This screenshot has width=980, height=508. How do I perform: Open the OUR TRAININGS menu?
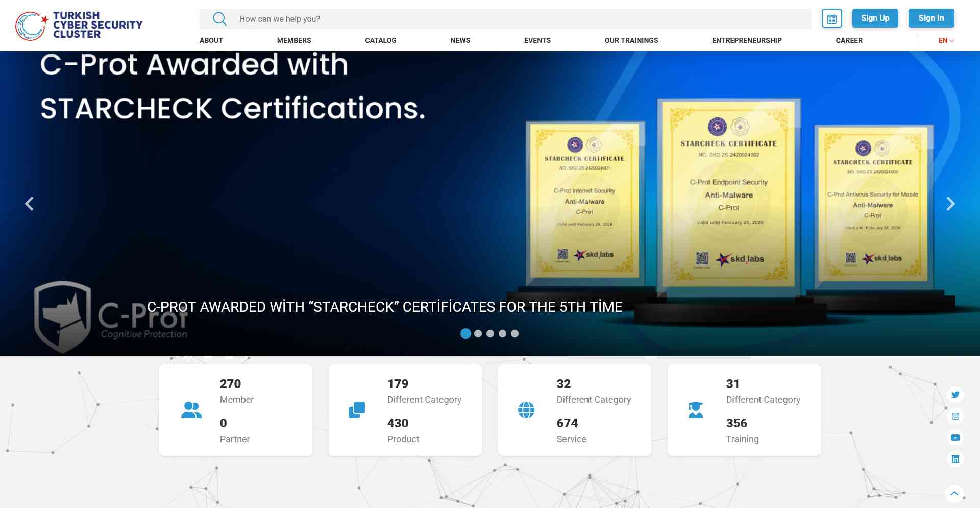(x=631, y=40)
